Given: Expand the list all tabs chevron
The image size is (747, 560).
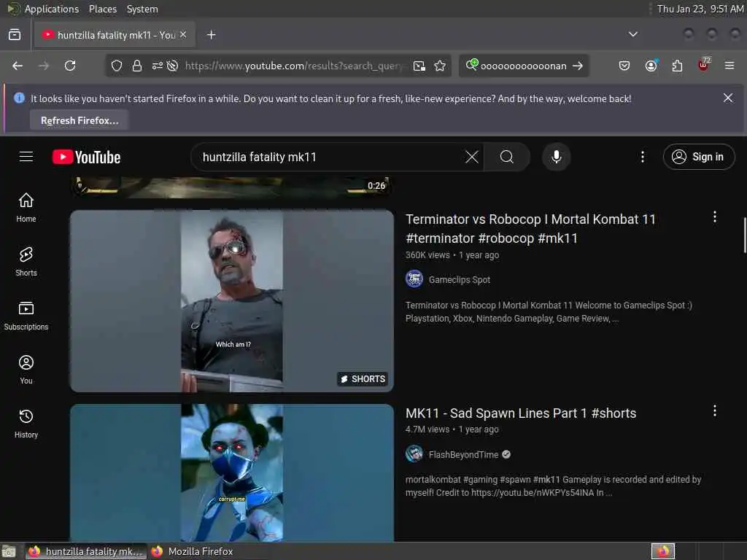Looking at the screenshot, I should [x=632, y=34].
